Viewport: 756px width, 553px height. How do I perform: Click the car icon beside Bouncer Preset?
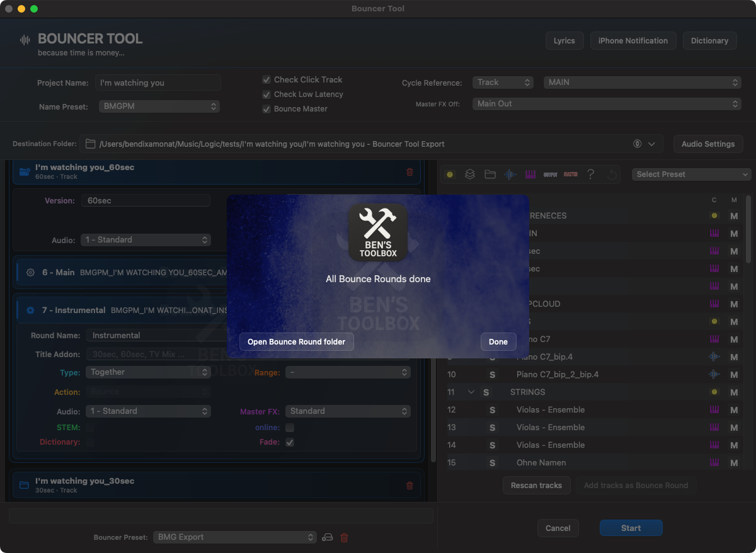point(328,537)
